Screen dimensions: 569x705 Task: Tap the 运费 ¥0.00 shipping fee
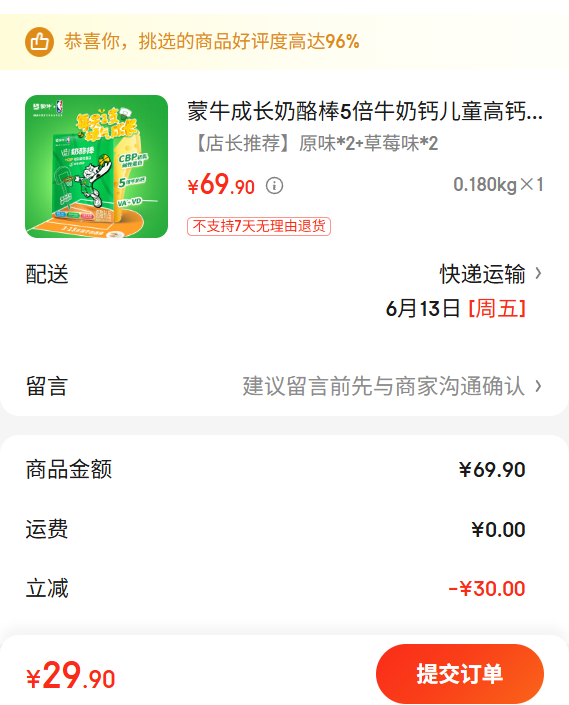[498, 530]
